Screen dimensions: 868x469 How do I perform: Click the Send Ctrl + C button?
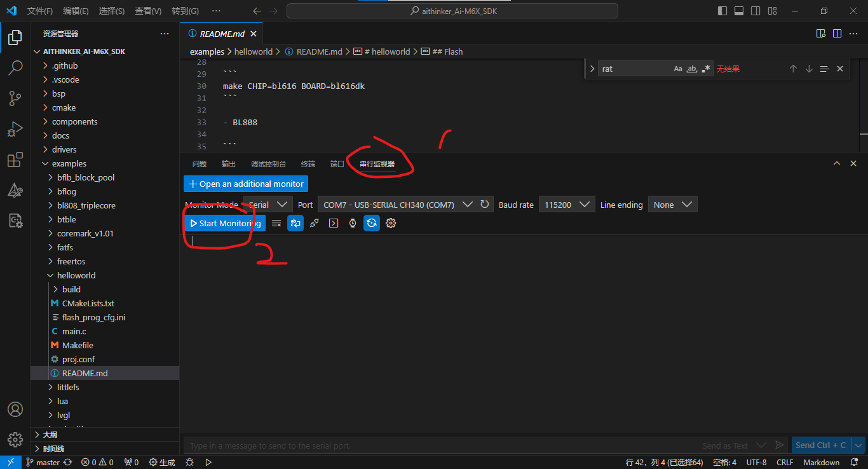821,445
